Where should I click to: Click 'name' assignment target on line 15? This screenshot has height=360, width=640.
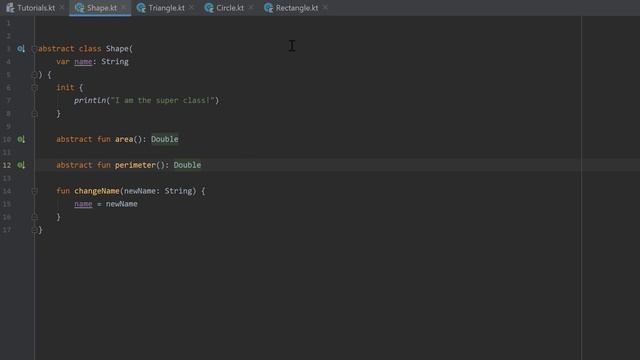pyautogui.click(x=83, y=204)
